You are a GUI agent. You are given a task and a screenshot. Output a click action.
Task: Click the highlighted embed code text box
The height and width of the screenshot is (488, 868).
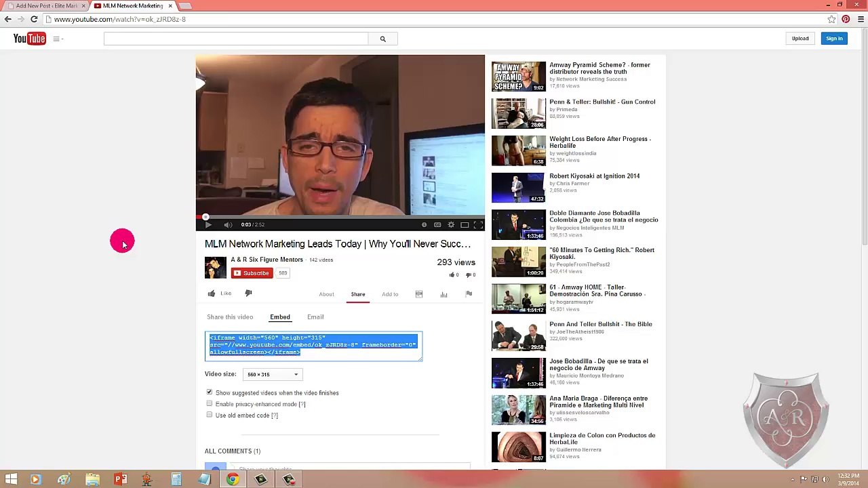click(313, 346)
